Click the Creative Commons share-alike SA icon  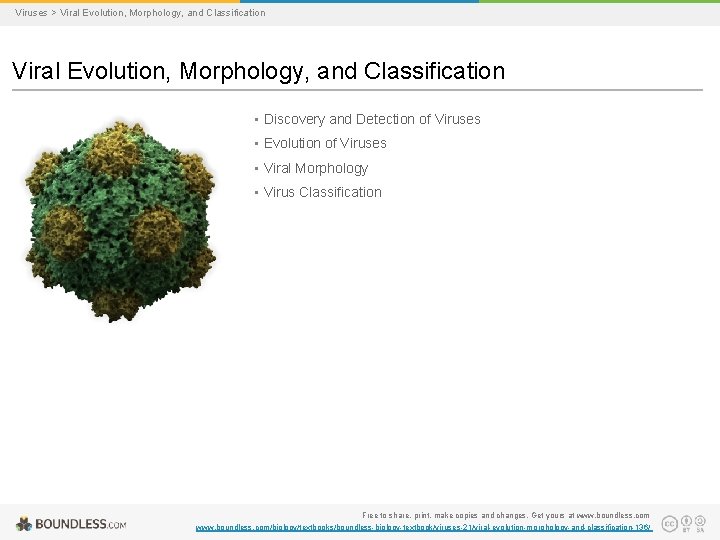700,523
